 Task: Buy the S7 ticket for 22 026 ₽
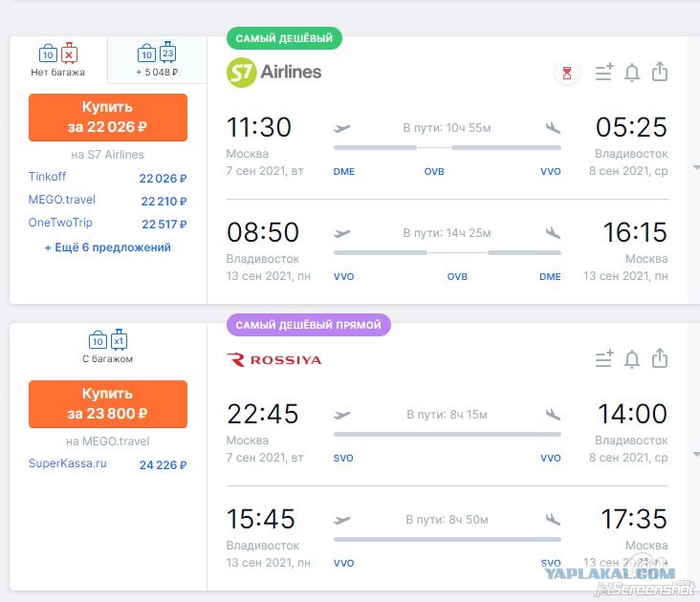(x=108, y=118)
